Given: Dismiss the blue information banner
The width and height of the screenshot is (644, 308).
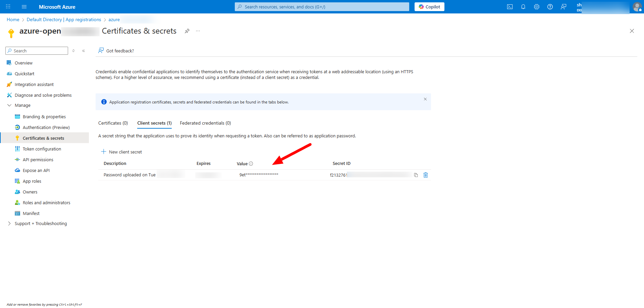Looking at the screenshot, I should point(425,99).
